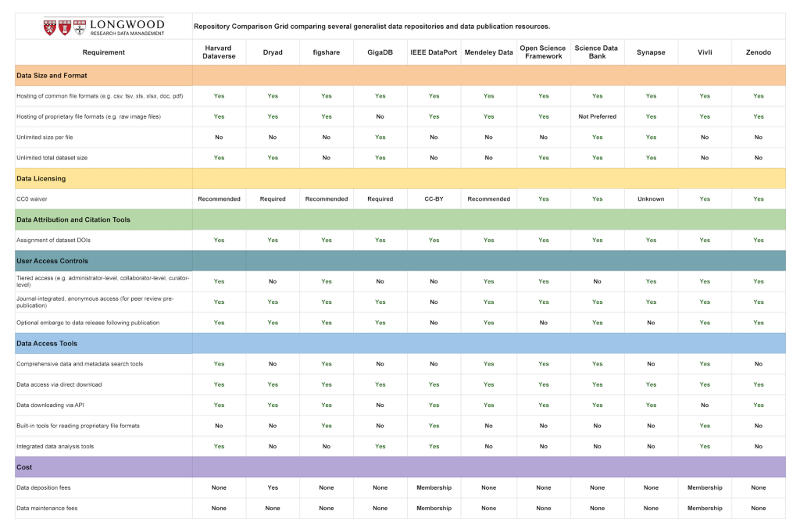
Task: Select the IEEE DataPort column header
Action: click(434, 52)
